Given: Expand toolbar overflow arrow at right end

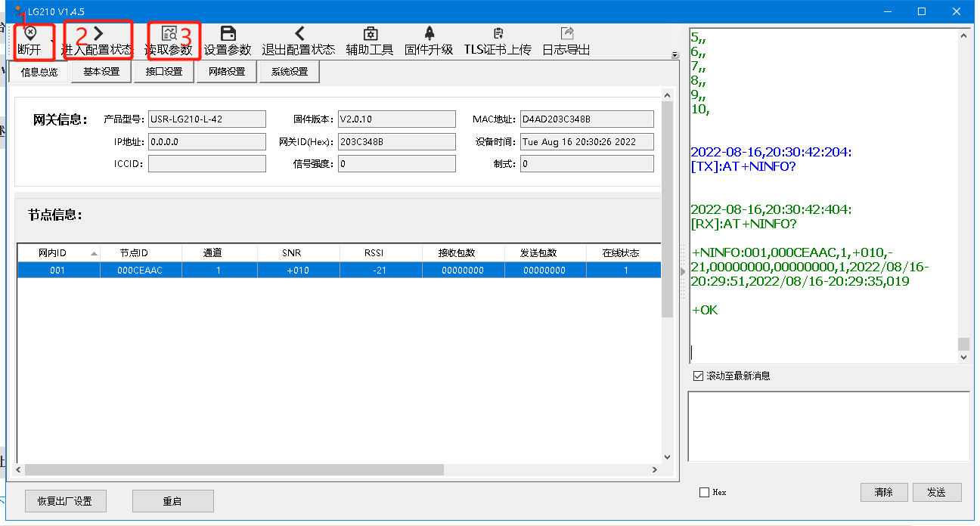Looking at the screenshot, I should click(x=675, y=54).
